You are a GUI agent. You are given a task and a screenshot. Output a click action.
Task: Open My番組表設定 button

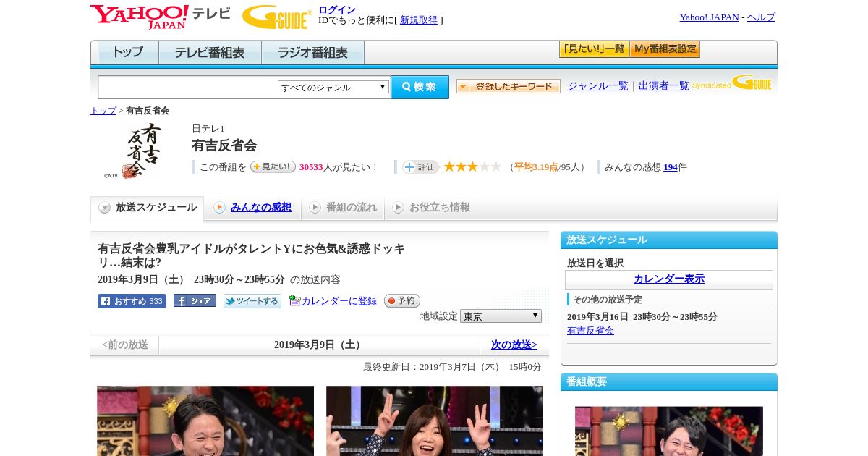[665, 49]
